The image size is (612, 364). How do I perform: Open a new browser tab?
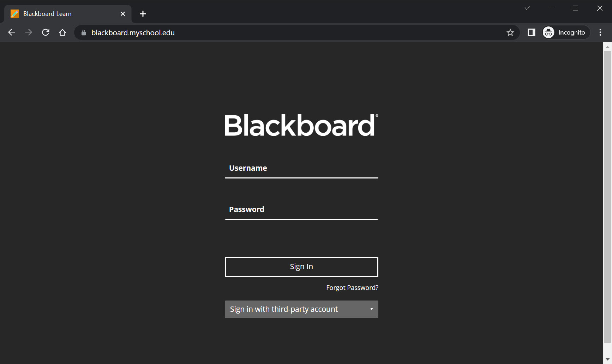[143, 14]
